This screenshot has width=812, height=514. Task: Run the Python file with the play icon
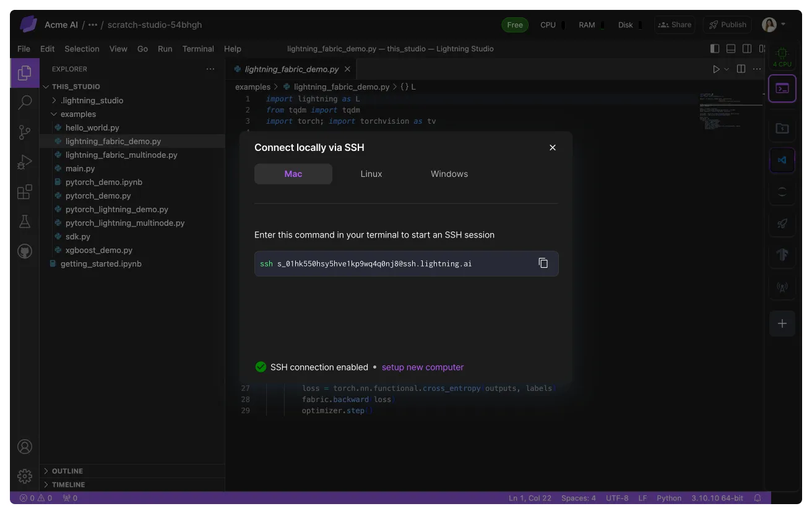(716, 69)
